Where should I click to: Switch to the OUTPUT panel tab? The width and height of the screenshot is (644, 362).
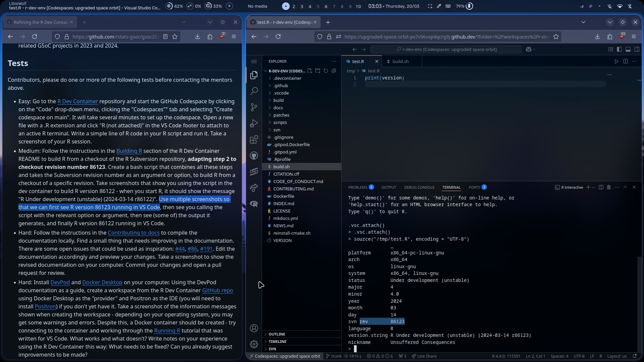[389, 187]
